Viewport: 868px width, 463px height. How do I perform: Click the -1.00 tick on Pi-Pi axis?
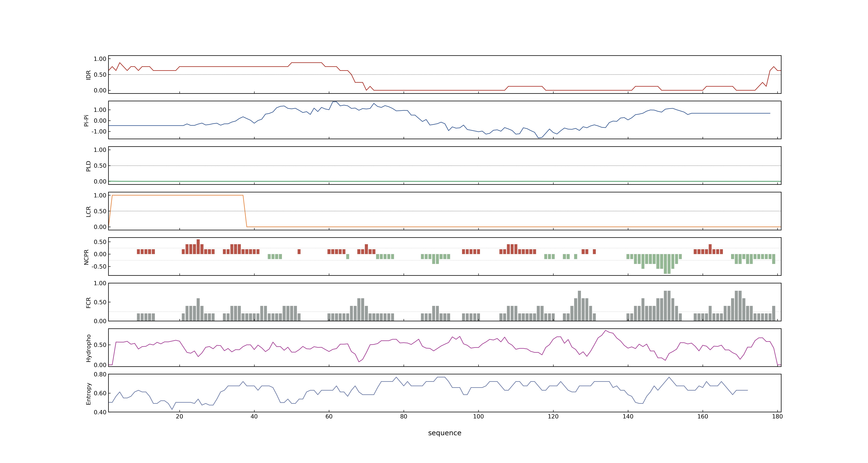pos(99,132)
